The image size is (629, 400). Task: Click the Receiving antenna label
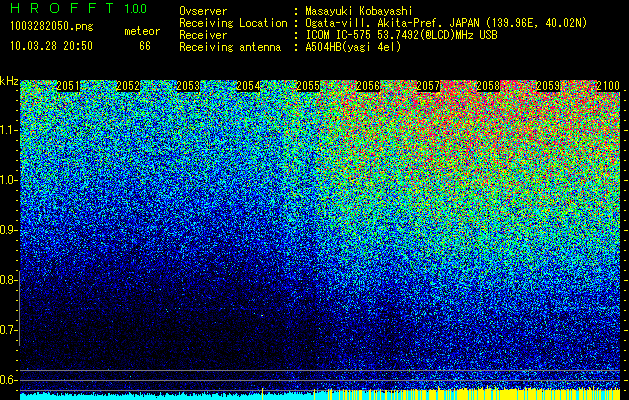pos(230,47)
